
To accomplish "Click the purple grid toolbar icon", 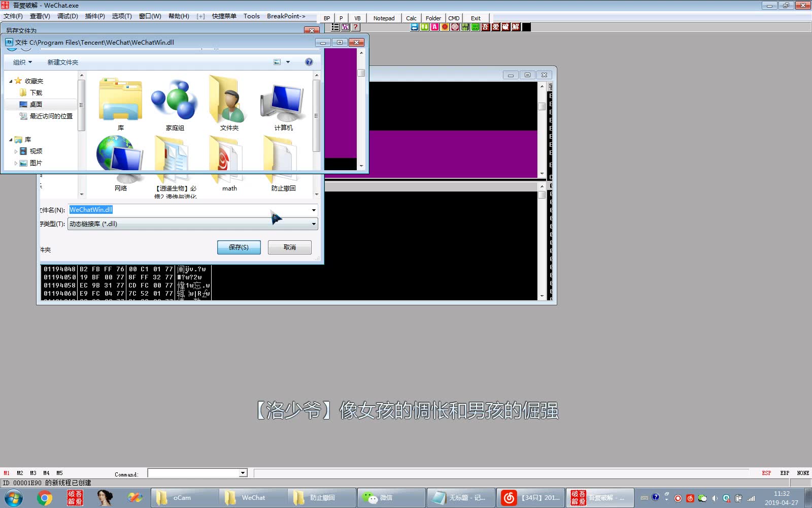I will coord(346,27).
